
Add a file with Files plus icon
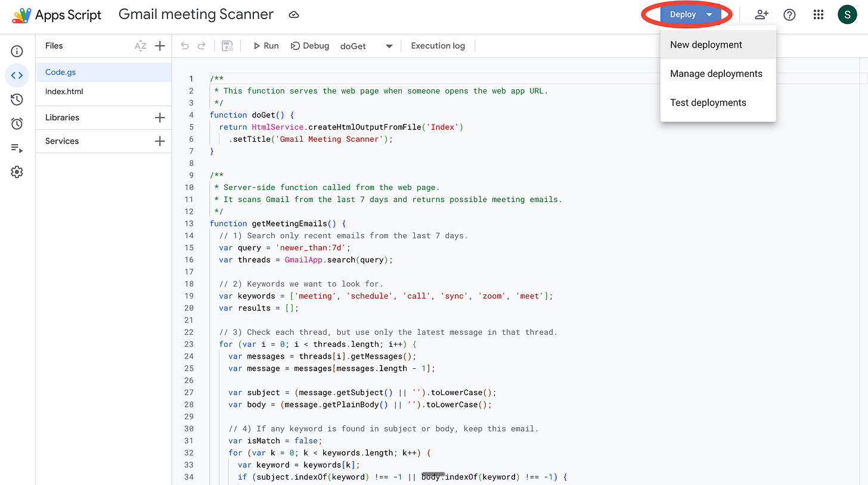point(160,46)
